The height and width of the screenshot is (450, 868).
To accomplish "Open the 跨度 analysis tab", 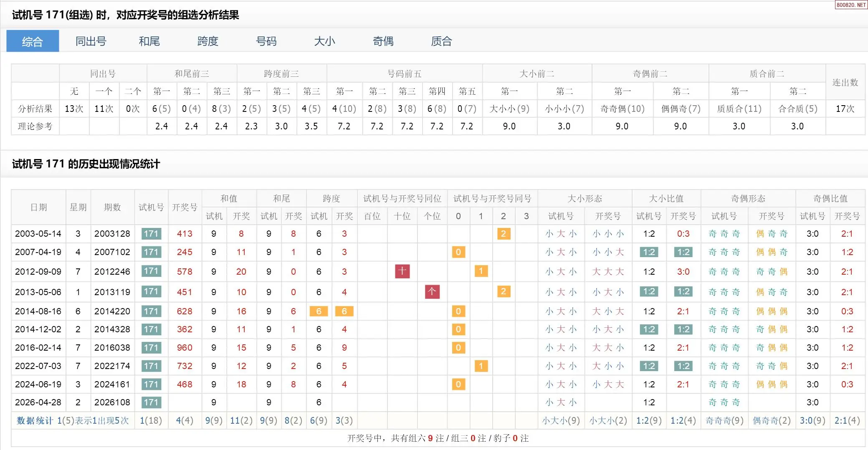I will (x=208, y=41).
